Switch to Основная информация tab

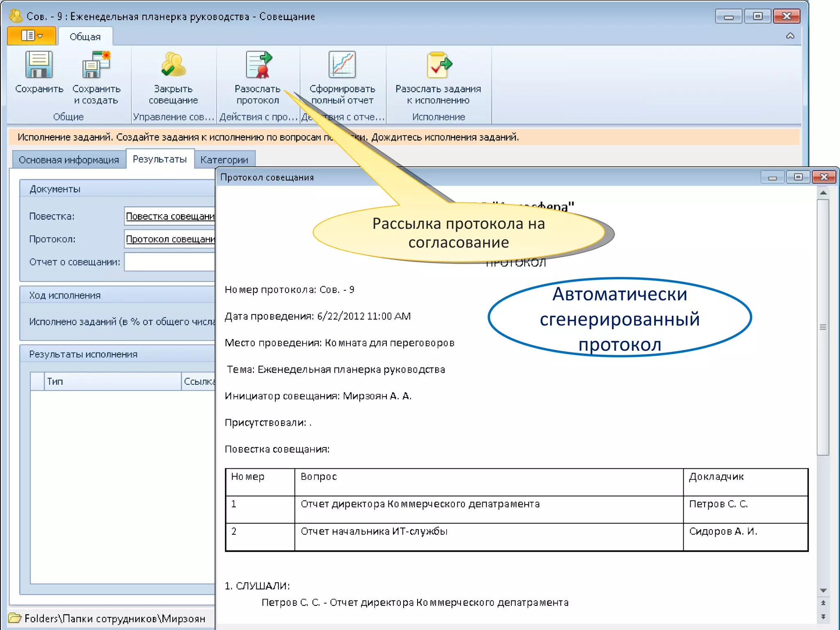point(68,160)
